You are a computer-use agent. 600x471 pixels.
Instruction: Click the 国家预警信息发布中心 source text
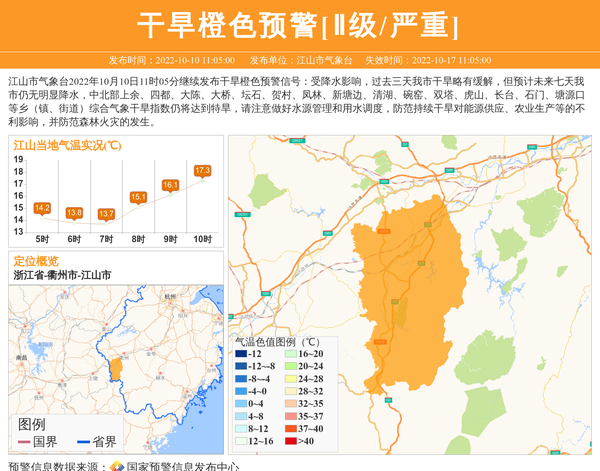[x=182, y=465]
